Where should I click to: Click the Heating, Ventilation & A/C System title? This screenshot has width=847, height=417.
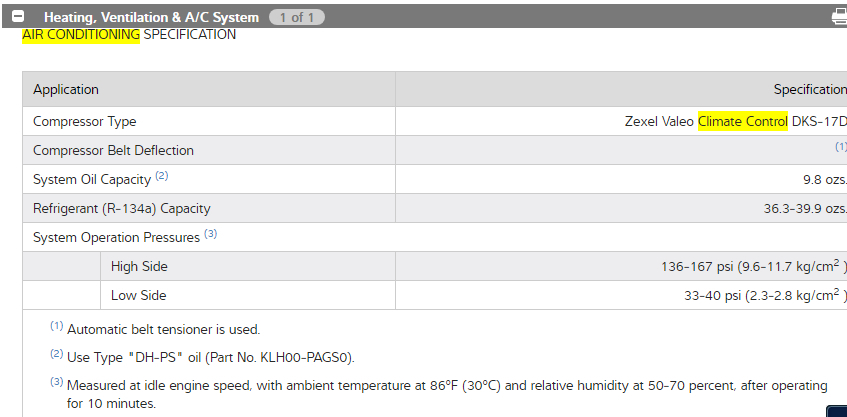[151, 17]
